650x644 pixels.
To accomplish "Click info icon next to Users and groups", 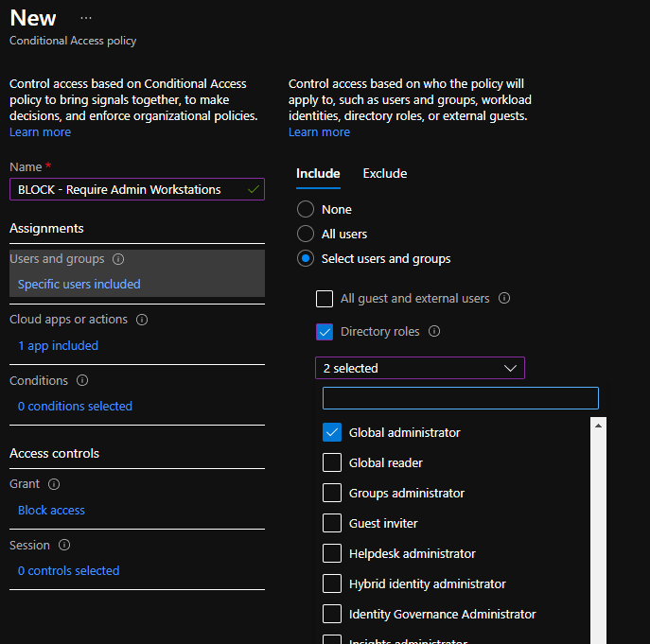I will click(117, 259).
